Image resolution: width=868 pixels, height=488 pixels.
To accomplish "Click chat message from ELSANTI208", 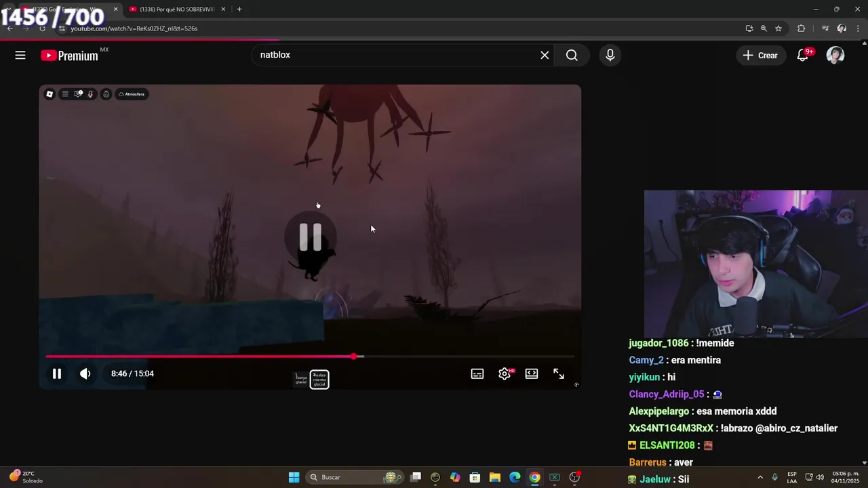I will click(708, 445).
